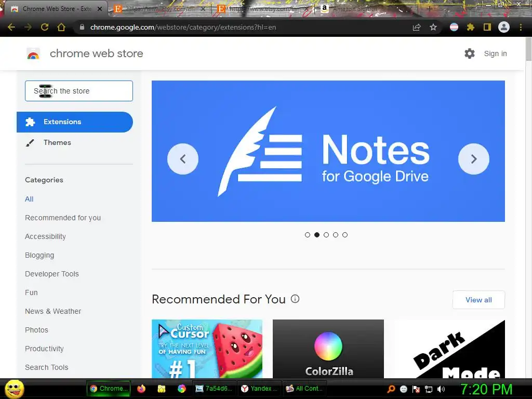Open the Yandex taskbar window

(259, 389)
